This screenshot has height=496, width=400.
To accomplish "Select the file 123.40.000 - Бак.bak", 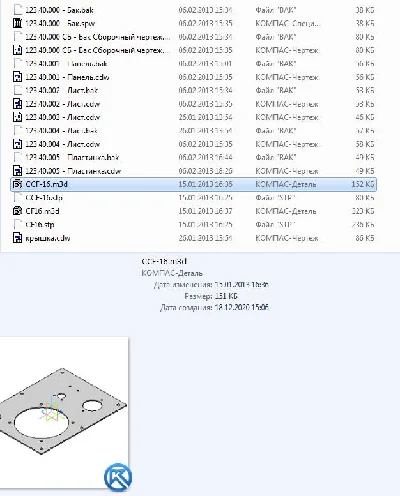I will (193, 10).
